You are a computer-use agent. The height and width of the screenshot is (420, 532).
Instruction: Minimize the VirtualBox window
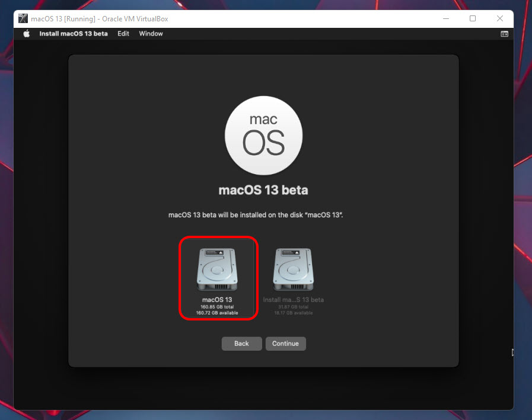coord(446,18)
